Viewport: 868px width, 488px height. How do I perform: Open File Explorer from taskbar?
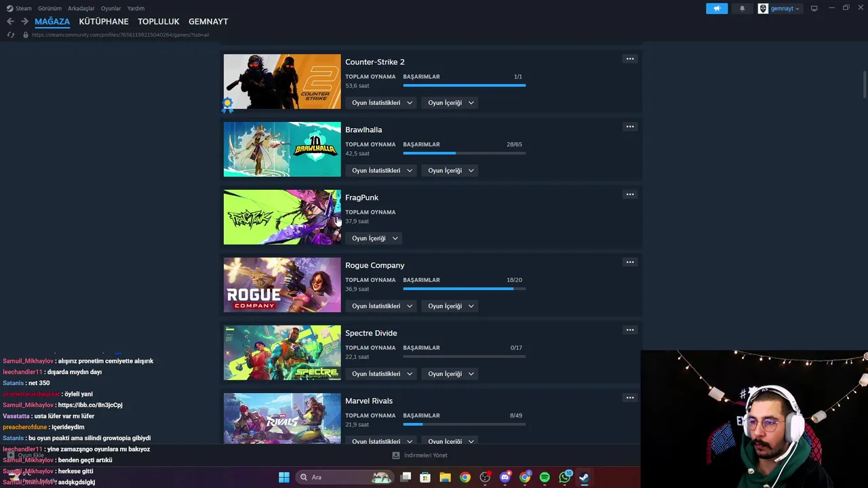445,477
